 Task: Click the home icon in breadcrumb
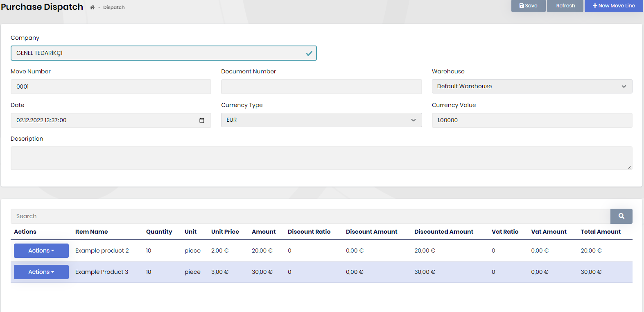[92, 7]
